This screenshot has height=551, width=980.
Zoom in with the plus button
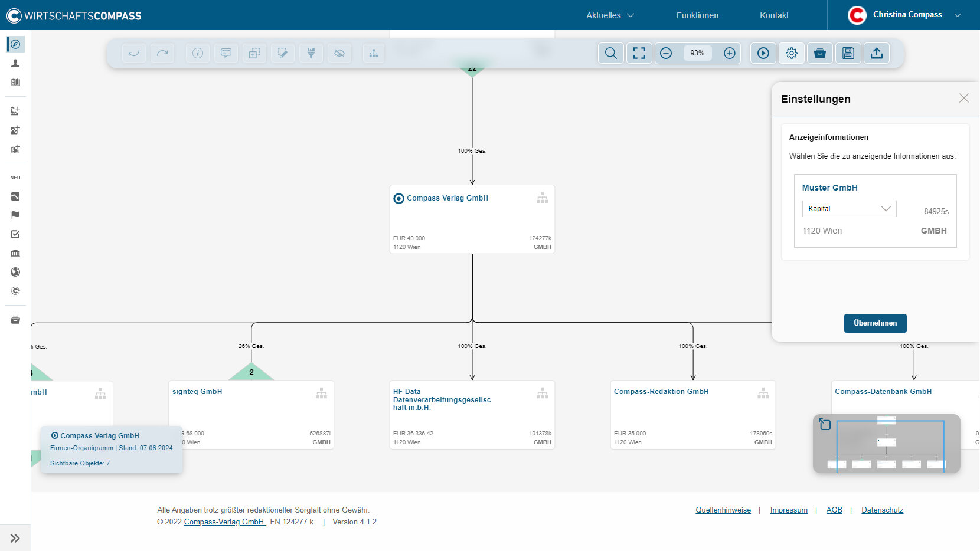click(730, 53)
